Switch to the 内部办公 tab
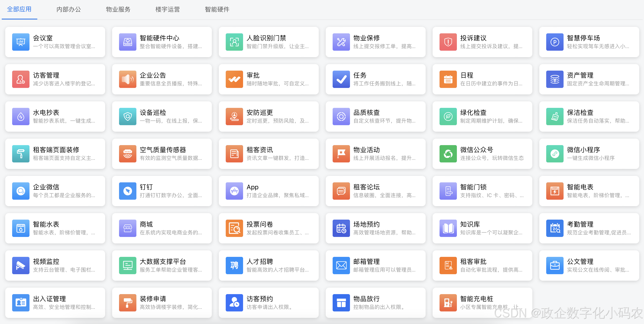 69,10
